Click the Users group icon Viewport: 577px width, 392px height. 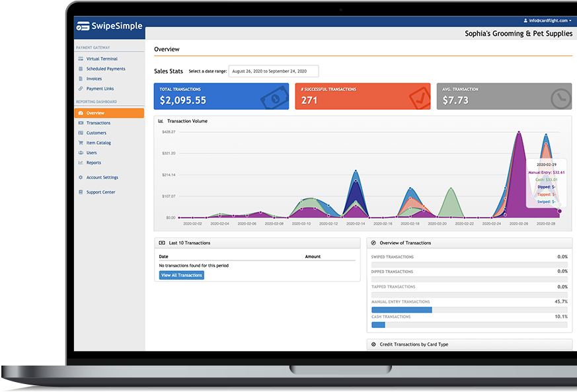point(81,153)
